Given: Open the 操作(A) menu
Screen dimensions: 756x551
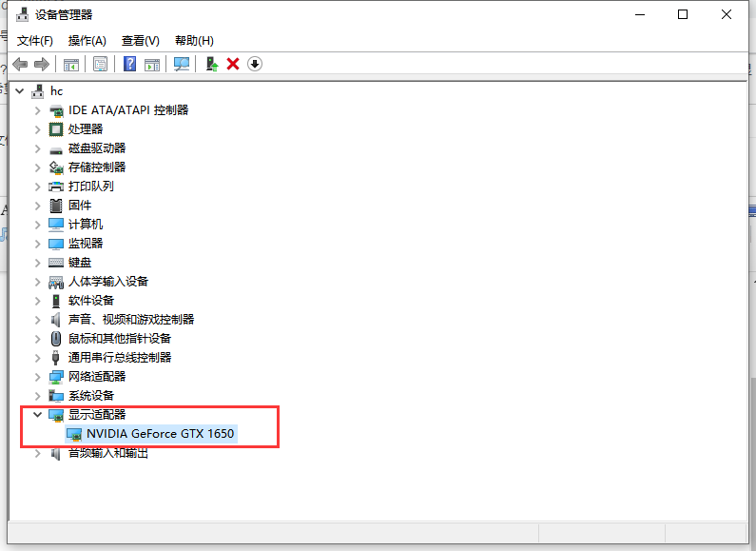Looking at the screenshot, I should [87, 41].
